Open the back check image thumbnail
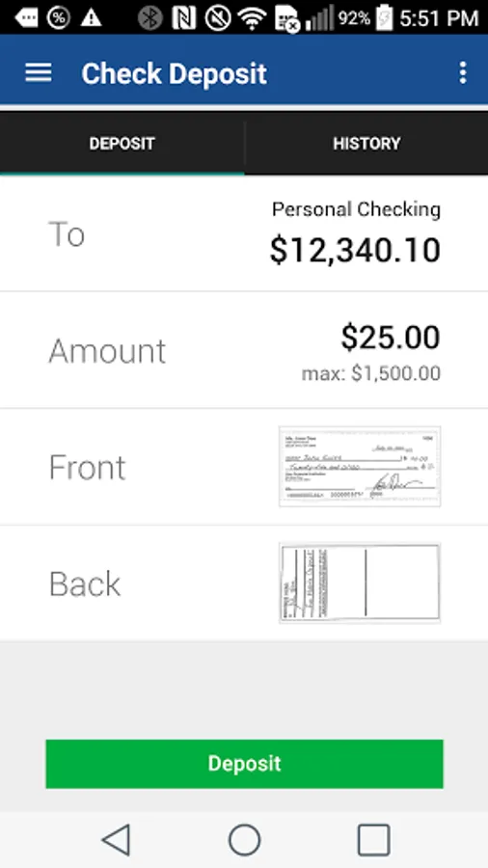The image size is (488, 868). tap(360, 583)
